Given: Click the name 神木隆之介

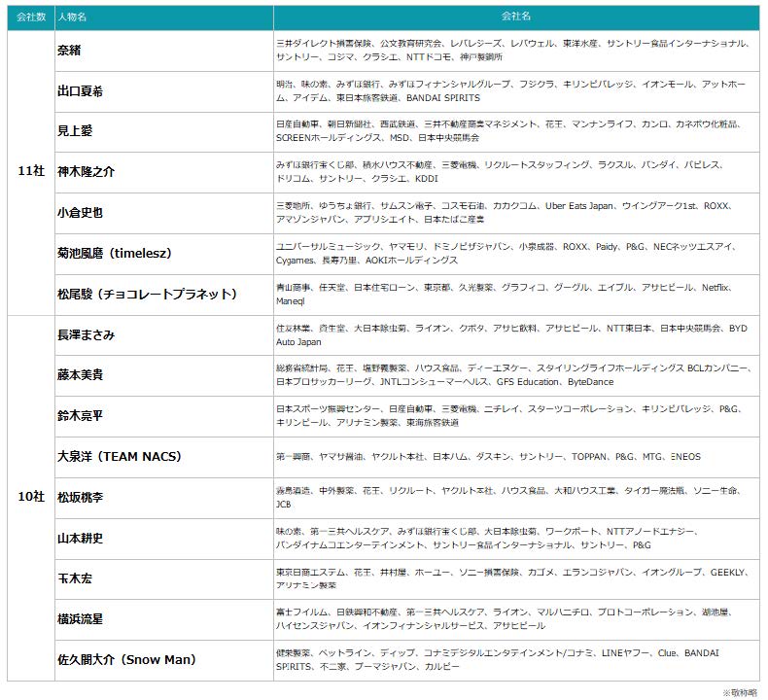Looking at the screenshot, I should coord(87,172).
